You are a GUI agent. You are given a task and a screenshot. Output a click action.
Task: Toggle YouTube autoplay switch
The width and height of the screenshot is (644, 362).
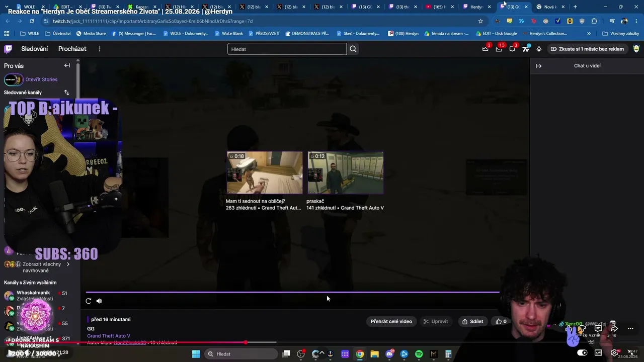pyautogui.click(x=582, y=353)
